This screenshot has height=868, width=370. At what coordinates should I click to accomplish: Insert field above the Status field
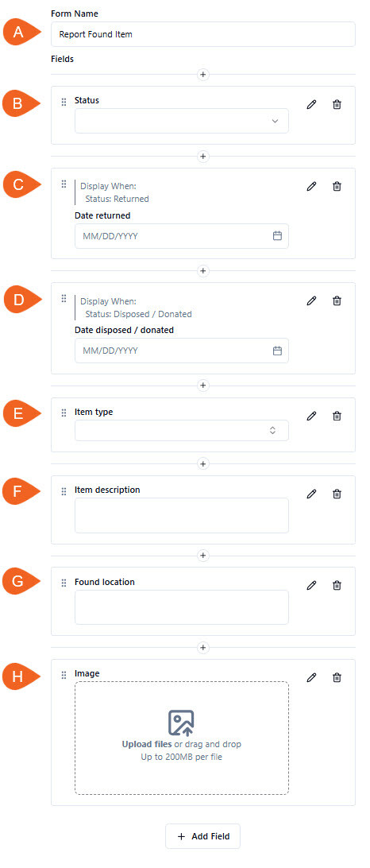(203, 74)
